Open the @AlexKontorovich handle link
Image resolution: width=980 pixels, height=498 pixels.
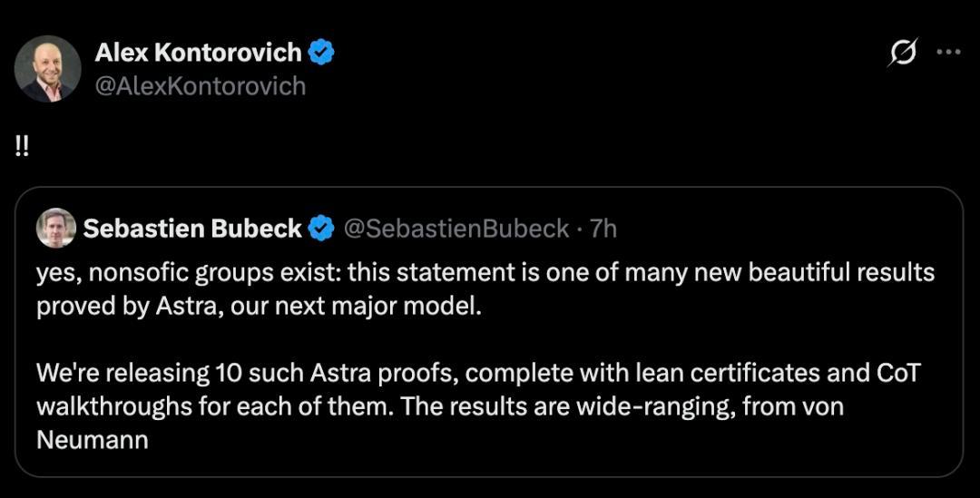click(x=200, y=86)
